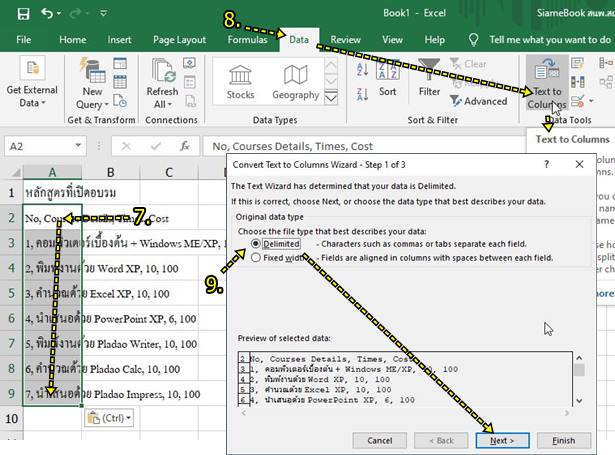Click the Remove Duplicates icon
Viewport: 615px width, 455px height.
(x=577, y=82)
